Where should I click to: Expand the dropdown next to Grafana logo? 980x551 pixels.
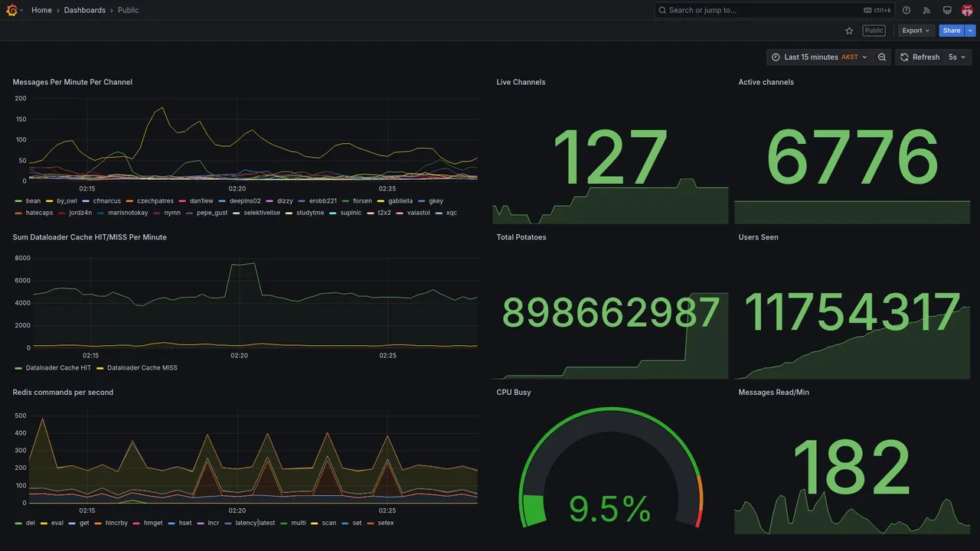click(x=21, y=10)
